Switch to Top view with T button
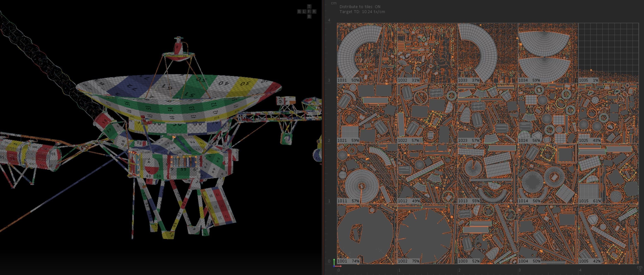 309,6
